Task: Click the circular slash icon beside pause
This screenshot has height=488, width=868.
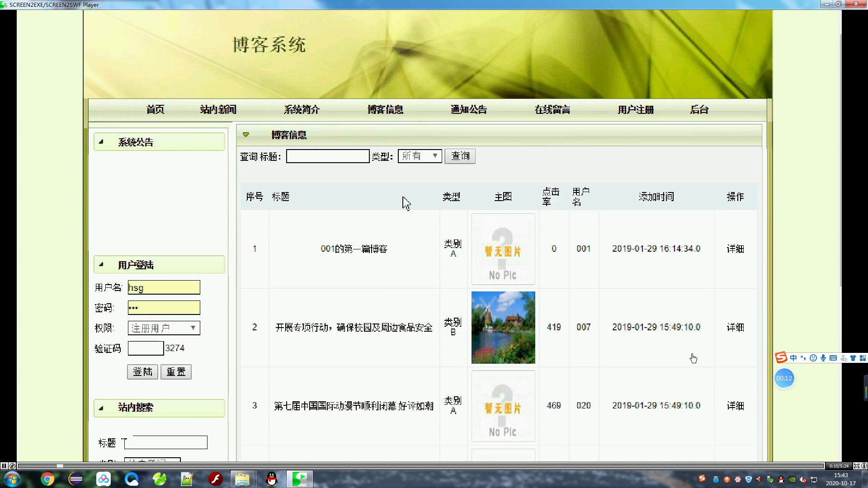Action: 12,466
